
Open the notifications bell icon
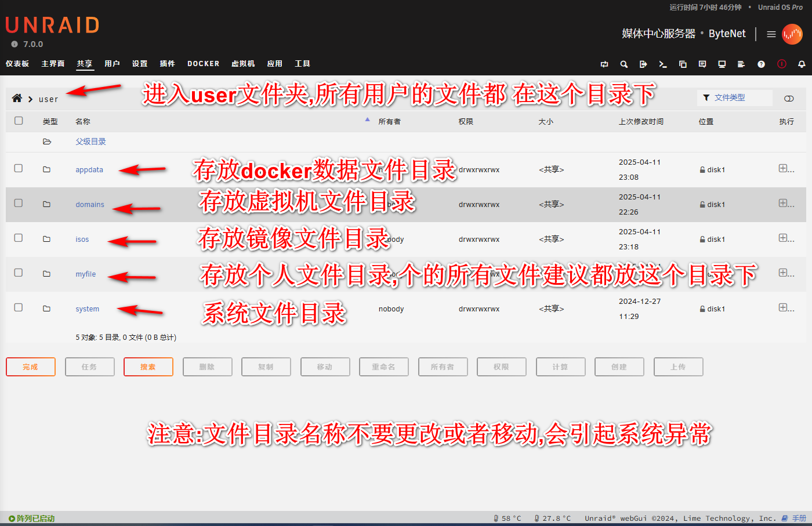[802, 64]
